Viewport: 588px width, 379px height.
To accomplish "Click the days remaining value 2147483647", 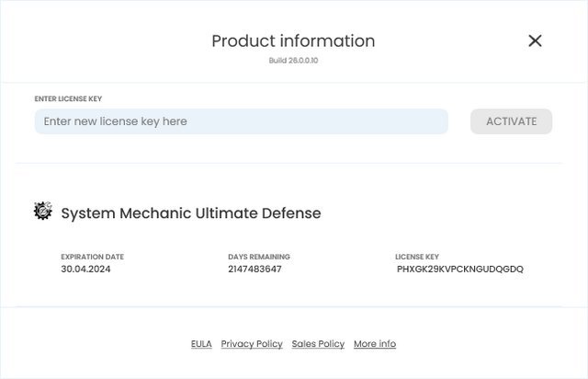I will [x=254, y=270].
